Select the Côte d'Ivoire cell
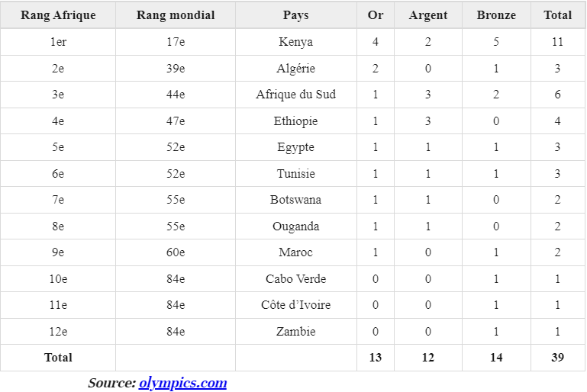Screen dimensions: 587x392 295,305
